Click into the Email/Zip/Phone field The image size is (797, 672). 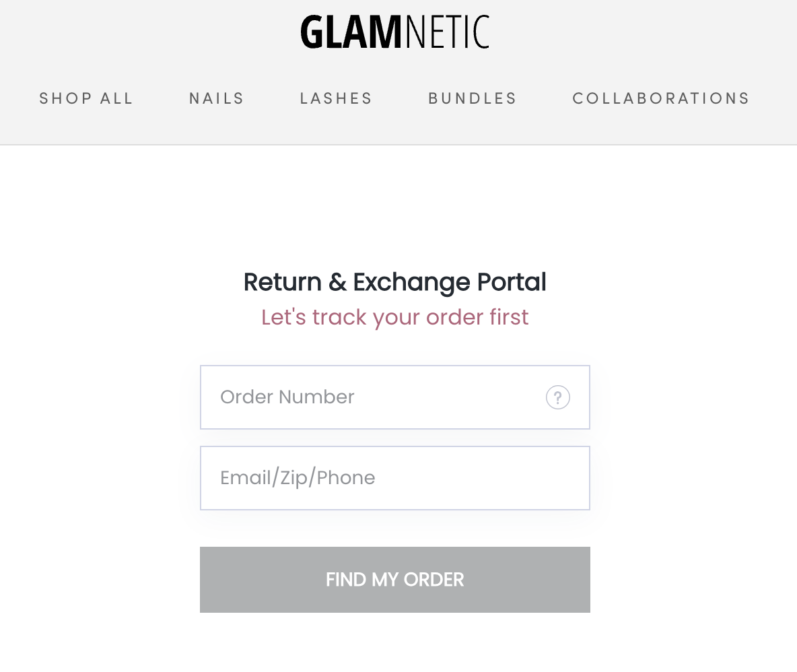[x=394, y=478]
